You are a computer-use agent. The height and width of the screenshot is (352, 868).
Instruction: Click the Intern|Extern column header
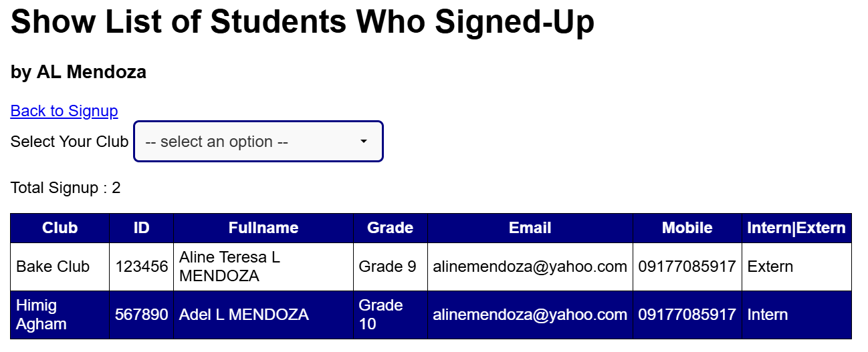click(796, 228)
